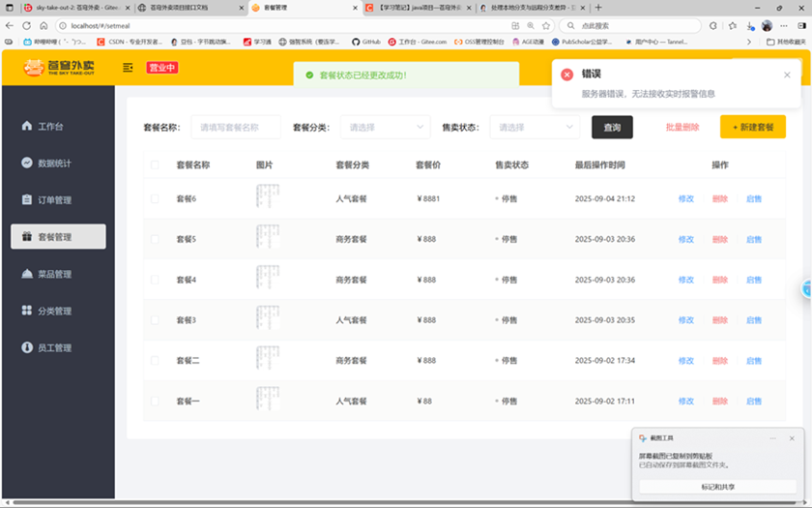Reload the browser page
Viewport: 812px width, 508px height.
coord(26,25)
